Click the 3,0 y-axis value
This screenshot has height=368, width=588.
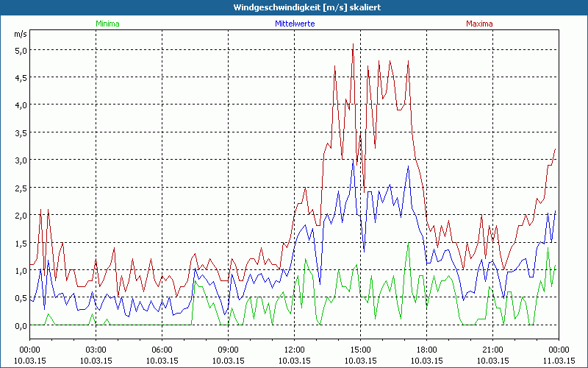pyautogui.click(x=21, y=160)
